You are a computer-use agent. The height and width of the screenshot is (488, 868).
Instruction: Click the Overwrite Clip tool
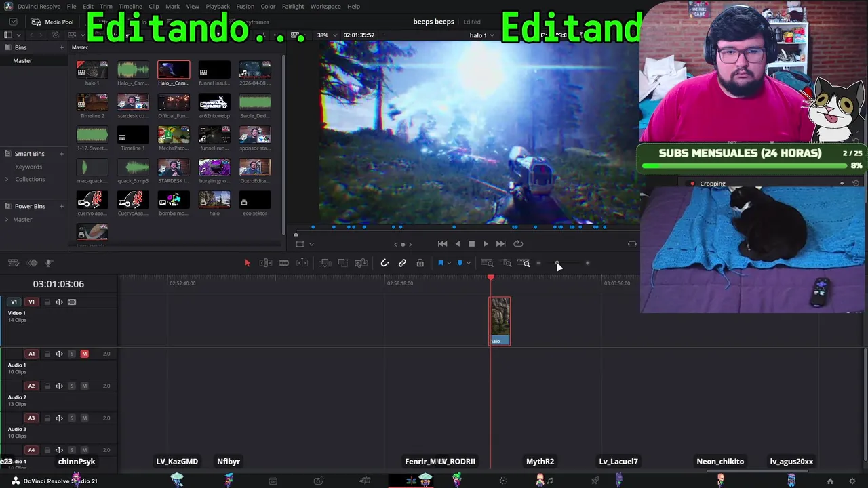(x=343, y=263)
